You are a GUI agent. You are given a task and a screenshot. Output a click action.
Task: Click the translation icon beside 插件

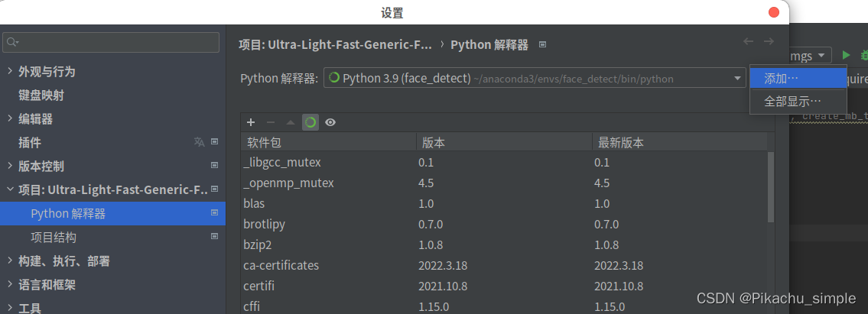point(199,142)
